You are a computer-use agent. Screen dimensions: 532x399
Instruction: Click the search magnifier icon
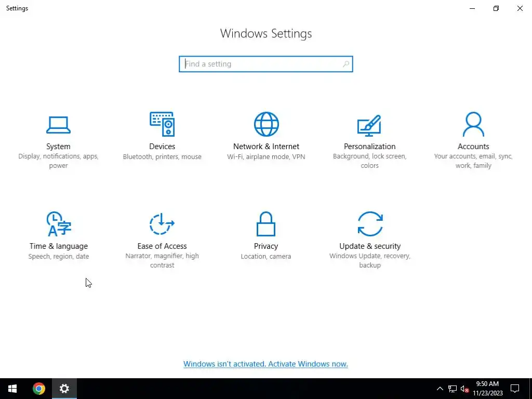pyautogui.click(x=345, y=64)
